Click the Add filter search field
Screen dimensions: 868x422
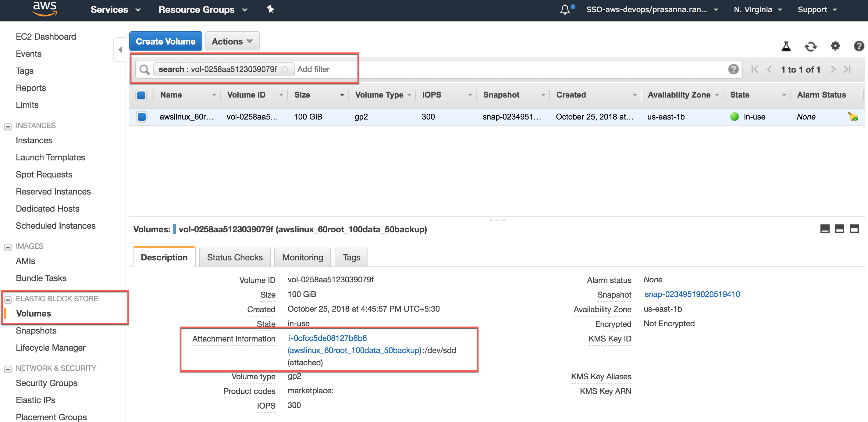313,69
